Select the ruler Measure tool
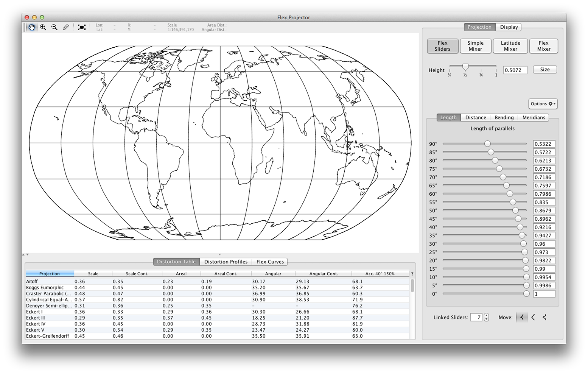588x374 pixels. 66,27
